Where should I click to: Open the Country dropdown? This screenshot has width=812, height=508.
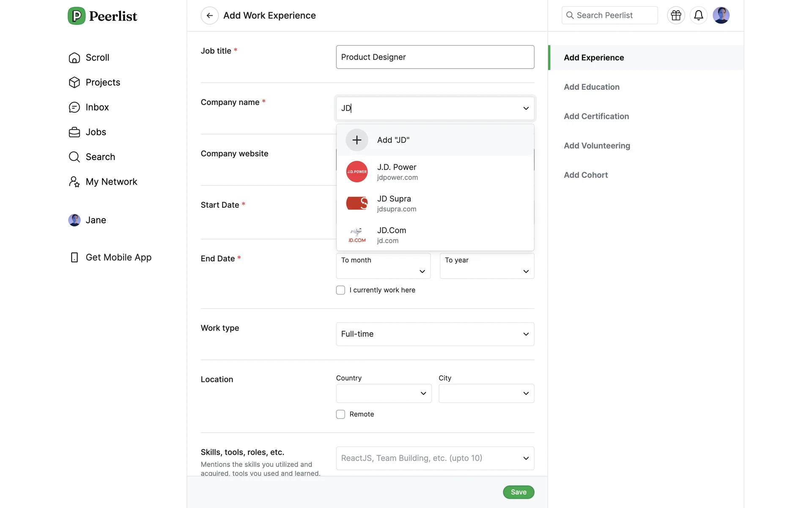tap(384, 394)
